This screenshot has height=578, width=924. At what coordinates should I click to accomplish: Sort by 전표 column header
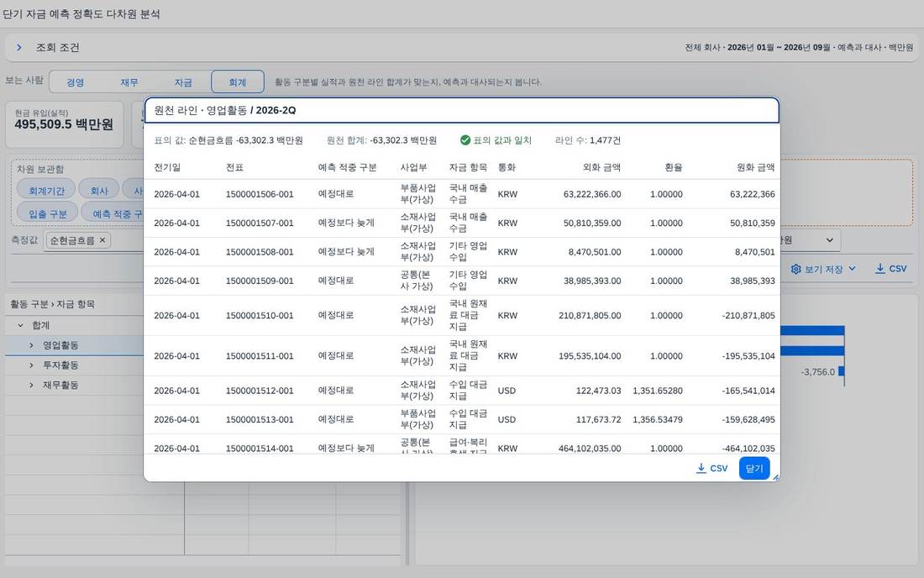(234, 167)
